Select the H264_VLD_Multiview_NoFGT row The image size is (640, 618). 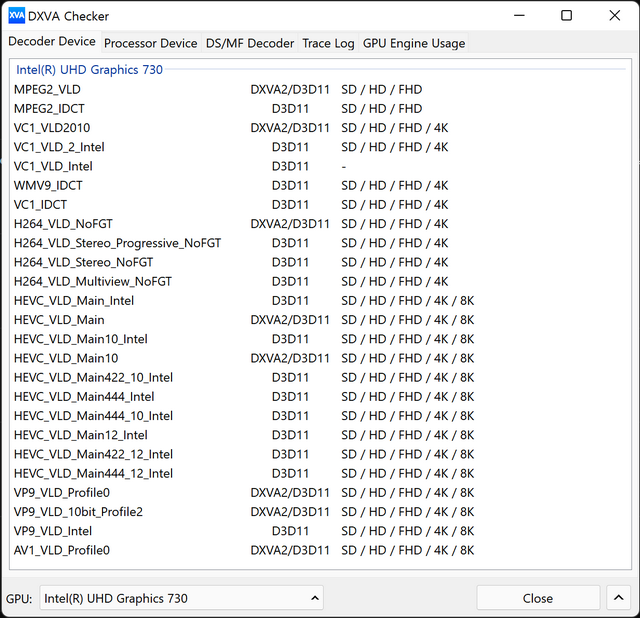320,281
